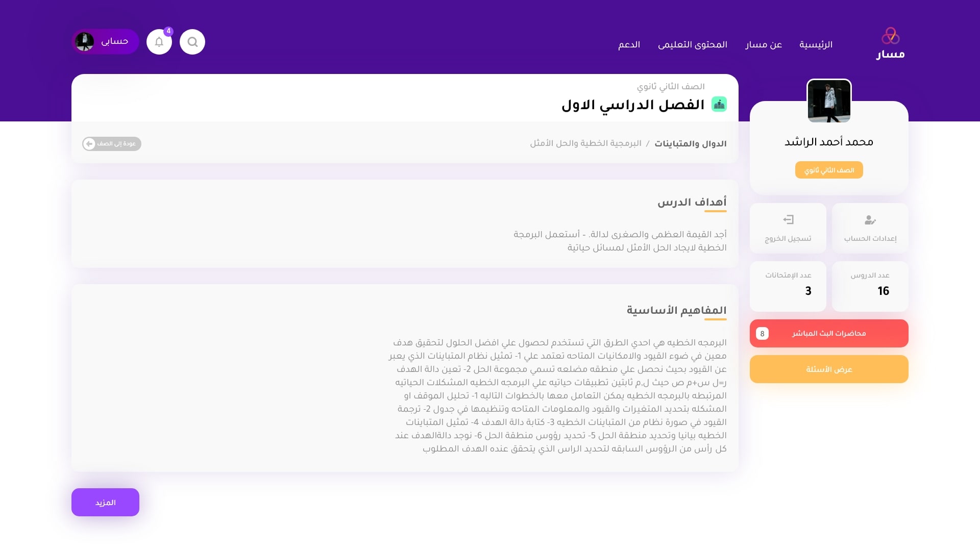Open the notifications bell icon
Screen dimensions: 980x551
[159, 42]
